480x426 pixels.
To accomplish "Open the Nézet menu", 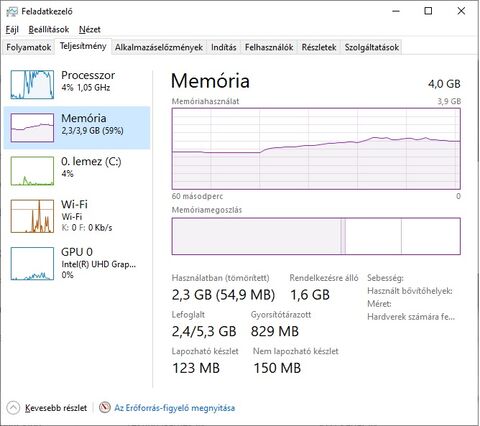I will tap(90, 30).
